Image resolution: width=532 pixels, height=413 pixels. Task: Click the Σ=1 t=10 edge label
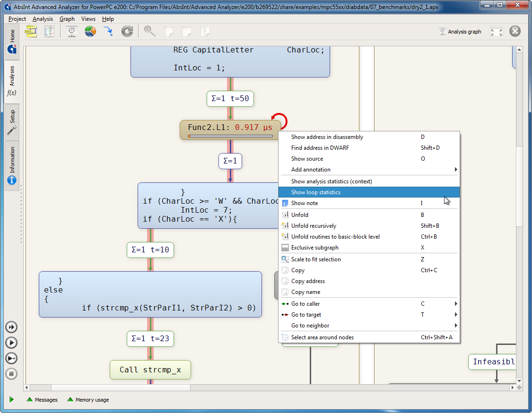pyautogui.click(x=150, y=250)
